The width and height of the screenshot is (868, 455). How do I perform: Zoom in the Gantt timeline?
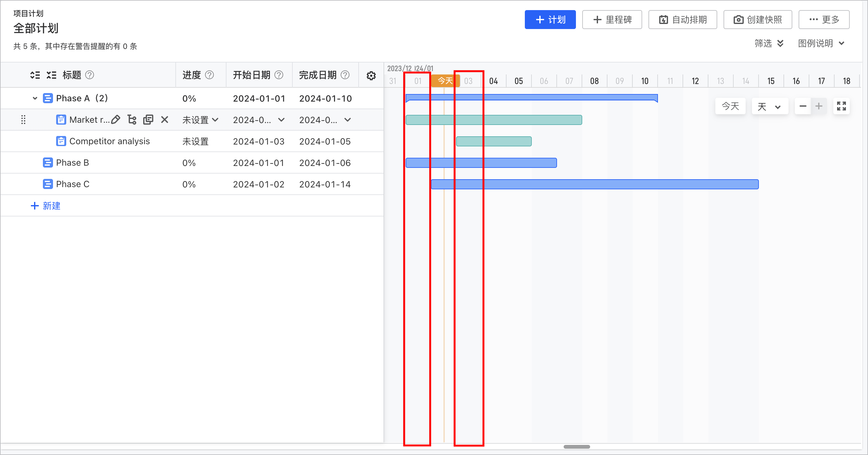coord(819,106)
